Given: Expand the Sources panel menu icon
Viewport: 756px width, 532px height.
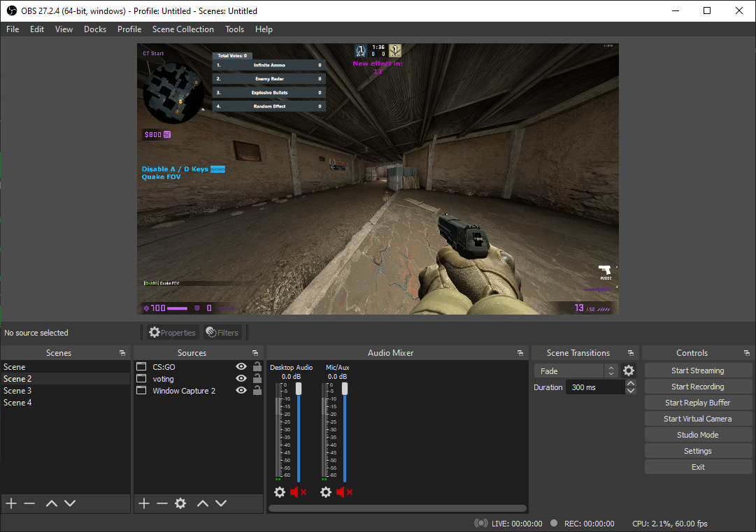Looking at the screenshot, I should (x=255, y=352).
